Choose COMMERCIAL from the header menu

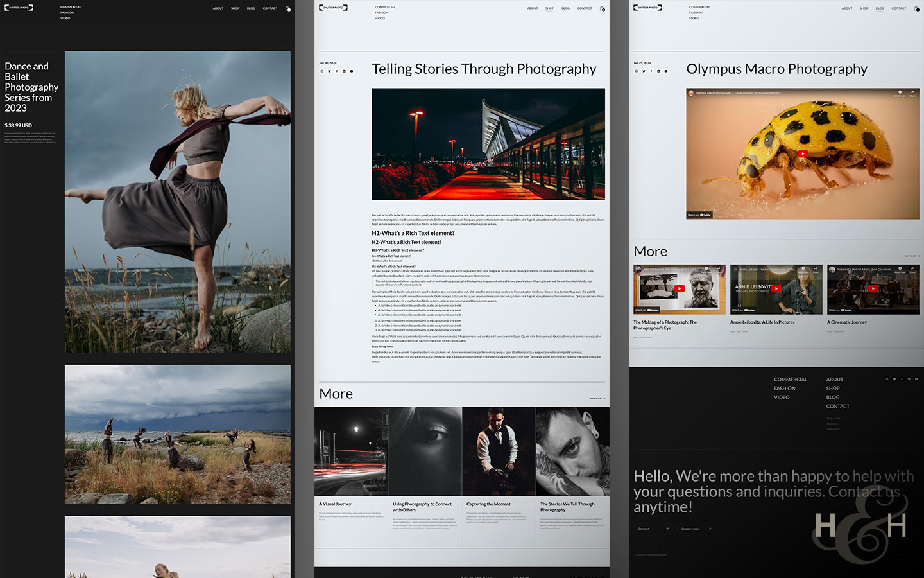386,6
